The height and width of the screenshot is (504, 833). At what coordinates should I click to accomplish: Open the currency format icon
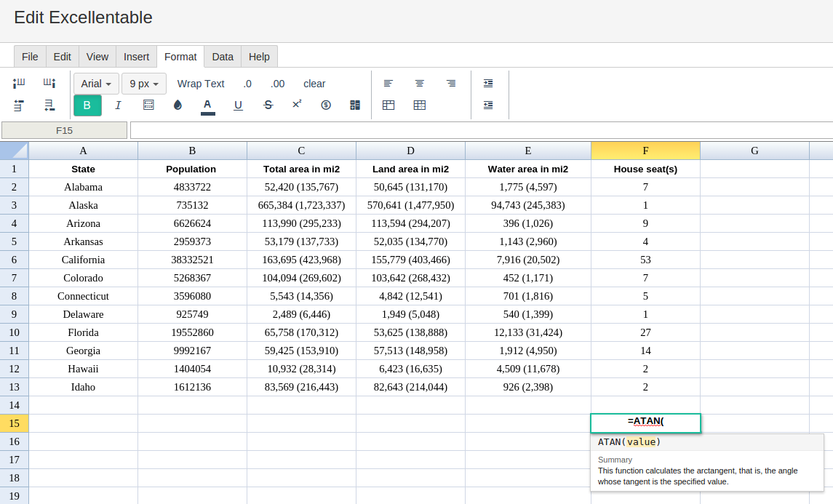tap(326, 105)
